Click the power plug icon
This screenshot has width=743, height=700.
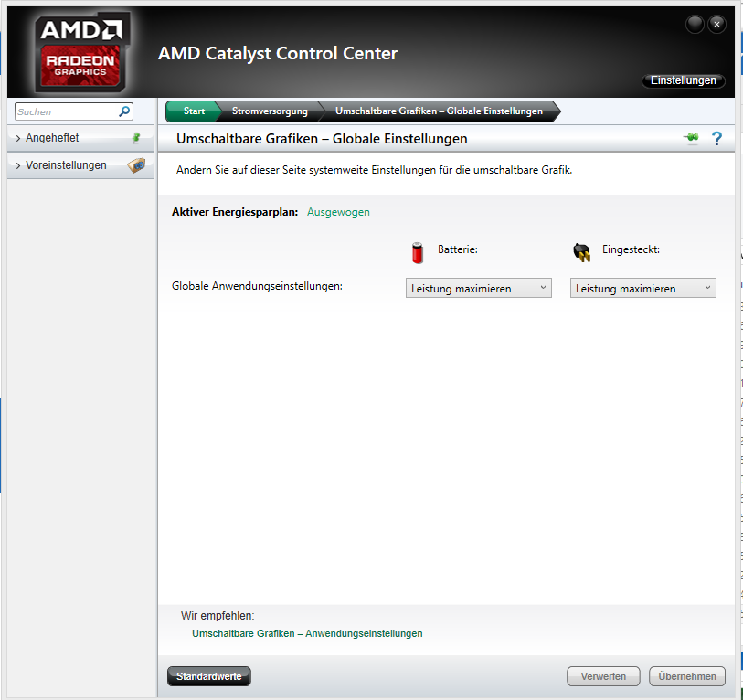[x=582, y=252]
